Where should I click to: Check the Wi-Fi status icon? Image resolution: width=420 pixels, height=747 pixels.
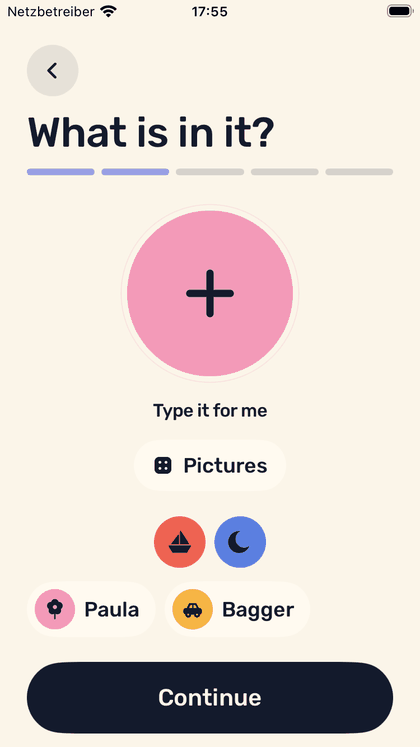point(109,12)
